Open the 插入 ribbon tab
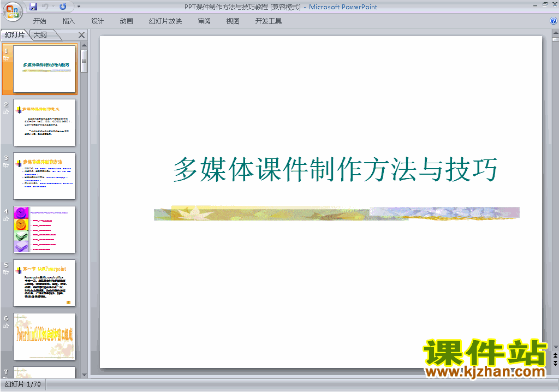The width and height of the screenshot is (559, 392). 68,21
